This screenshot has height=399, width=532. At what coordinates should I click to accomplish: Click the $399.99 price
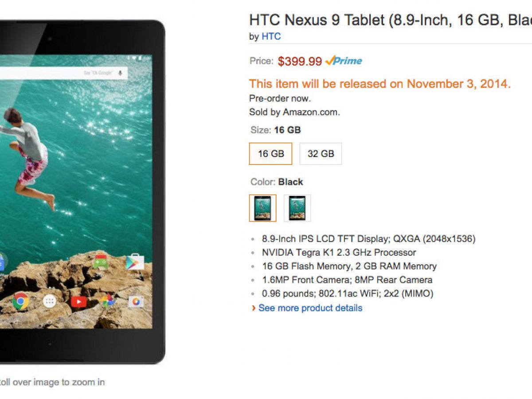point(300,62)
